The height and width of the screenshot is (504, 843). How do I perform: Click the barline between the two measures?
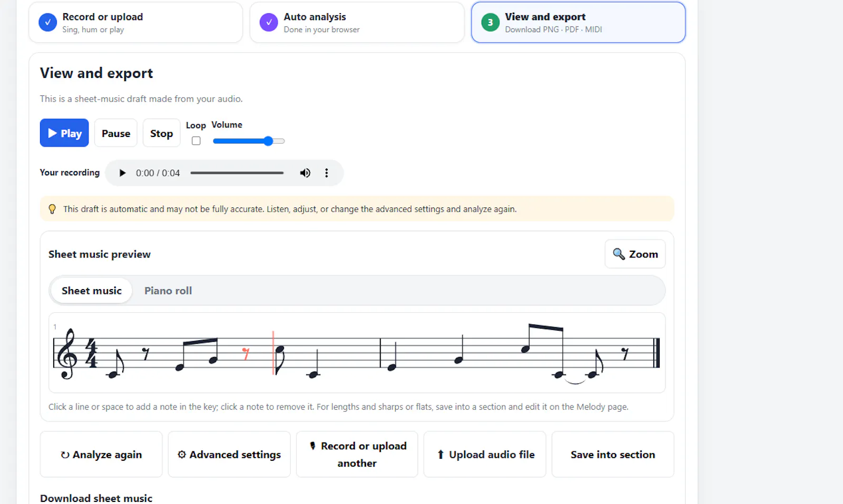pos(380,353)
